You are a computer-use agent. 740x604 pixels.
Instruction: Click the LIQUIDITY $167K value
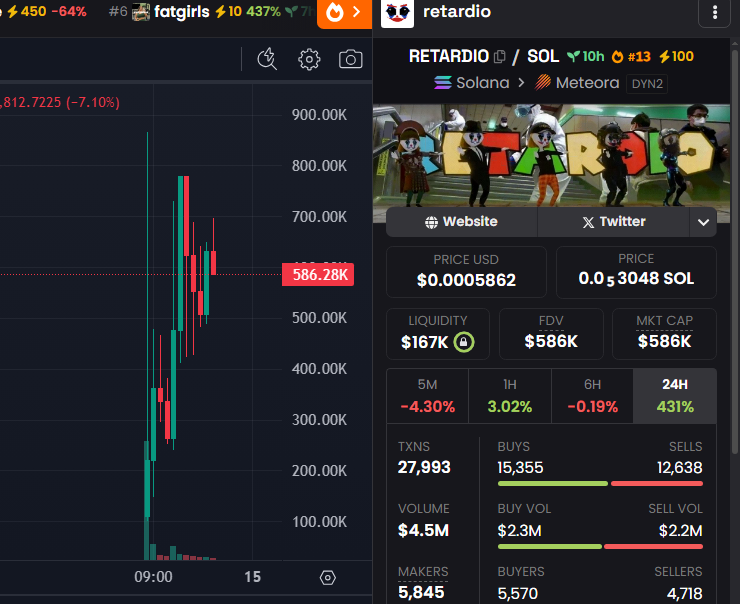(x=424, y=342)
